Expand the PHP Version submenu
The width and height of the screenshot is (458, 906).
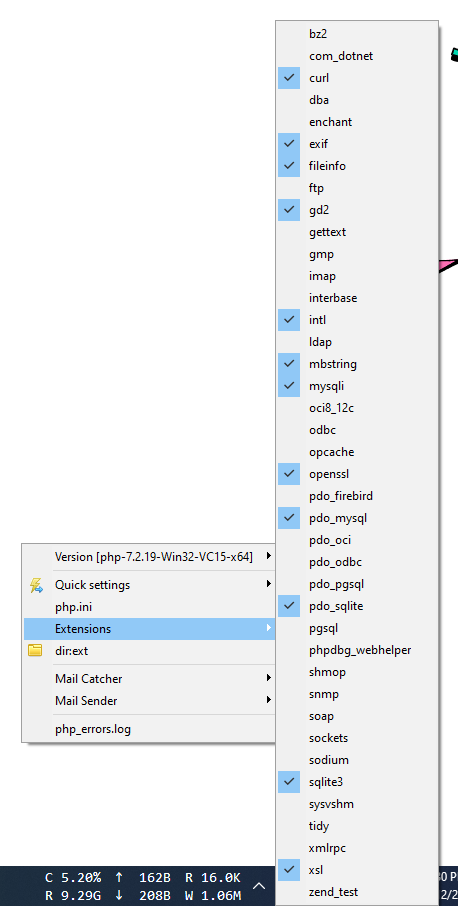[149, 557]
